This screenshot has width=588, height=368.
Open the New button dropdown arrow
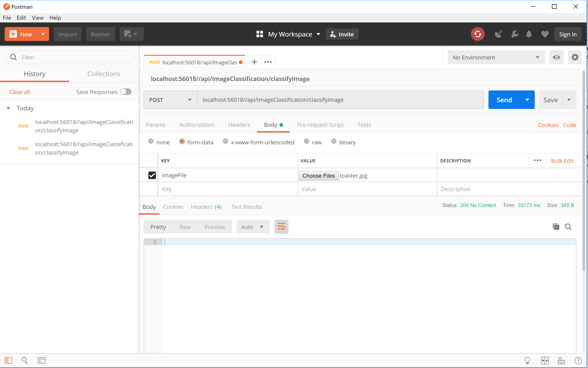[x=43, y=34]
